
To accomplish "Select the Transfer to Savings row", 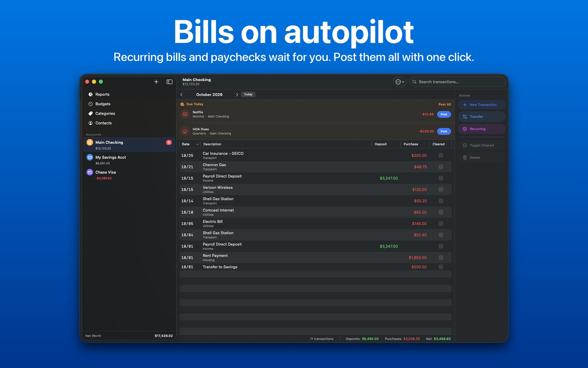I will click(315, 267).
